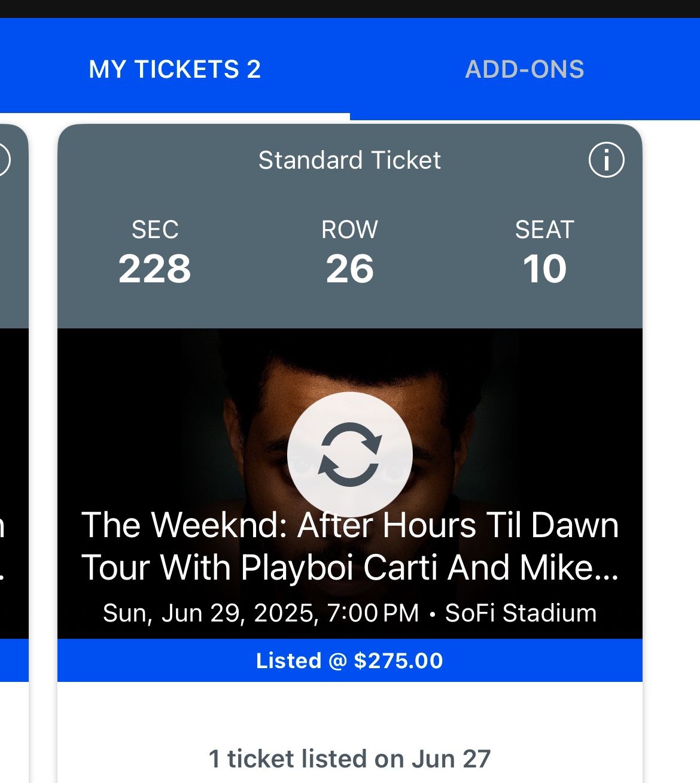Image resolution: width=700 pixels, height=783 pixels.
Task: Click The Weeknd event title
Action: pos(350,546)
